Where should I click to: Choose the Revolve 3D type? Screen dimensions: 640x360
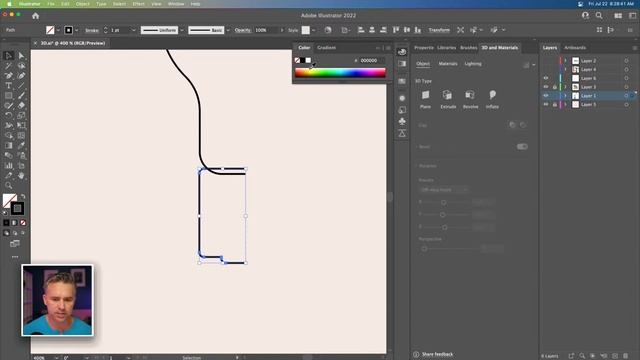470,99
